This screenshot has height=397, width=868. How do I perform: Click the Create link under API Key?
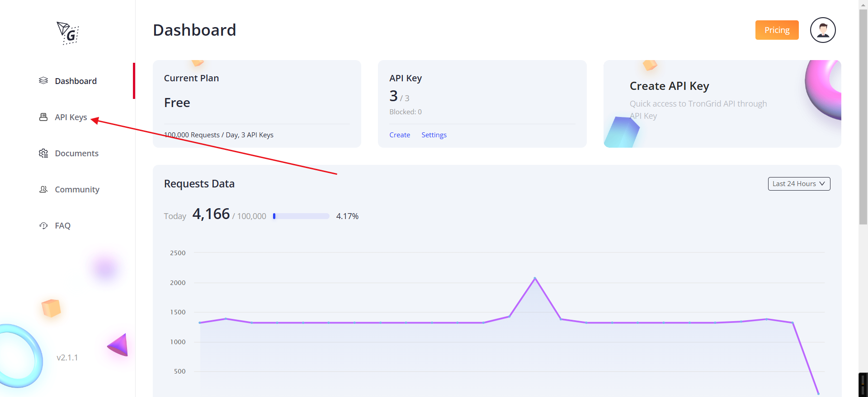pyautogui.click(x=400, y=135)
